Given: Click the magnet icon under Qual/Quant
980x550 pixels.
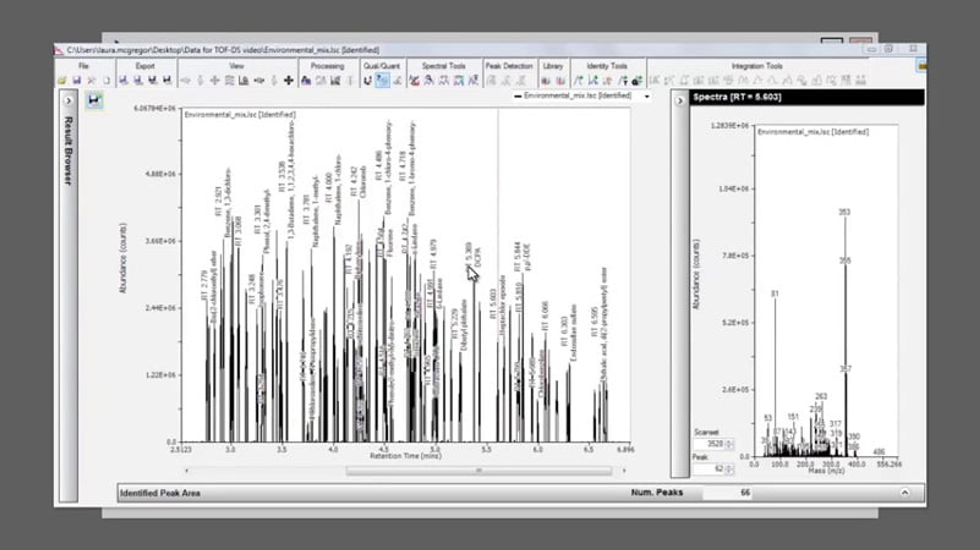Looking at the screenshot, I should pos(367,80).
